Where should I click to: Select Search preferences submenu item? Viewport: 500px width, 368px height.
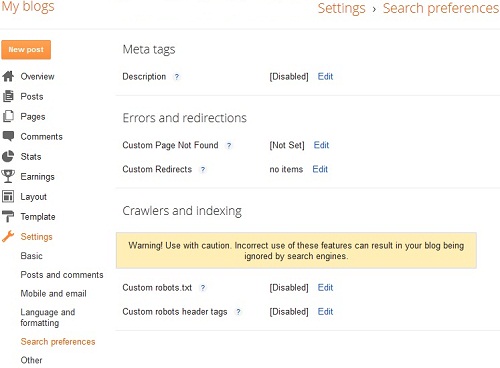coord(58,341)
